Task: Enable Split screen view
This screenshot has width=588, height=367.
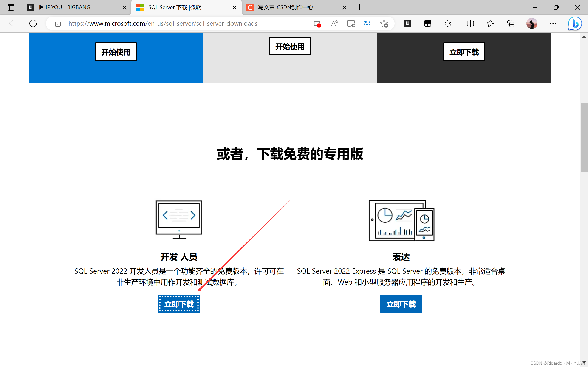Action: coord(470,23)
